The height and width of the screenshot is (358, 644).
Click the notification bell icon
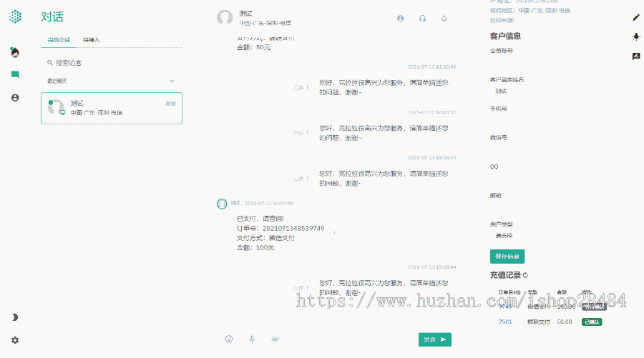tap(444, 19)
